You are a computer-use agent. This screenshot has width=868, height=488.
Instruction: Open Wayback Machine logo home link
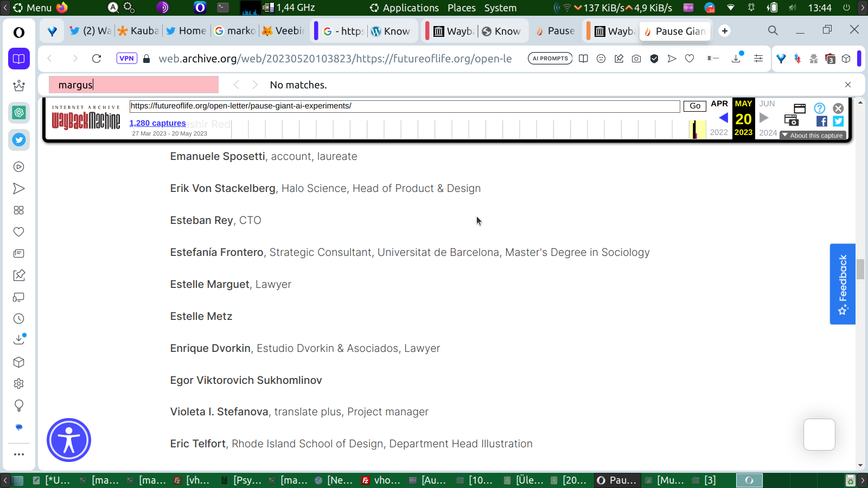[86, 118]
